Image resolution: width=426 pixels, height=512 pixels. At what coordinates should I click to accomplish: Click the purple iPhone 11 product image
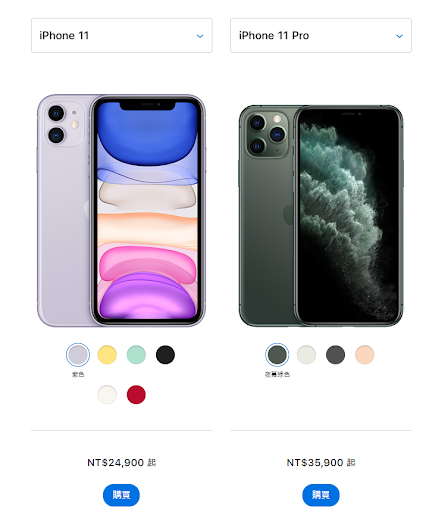(121, 210)
